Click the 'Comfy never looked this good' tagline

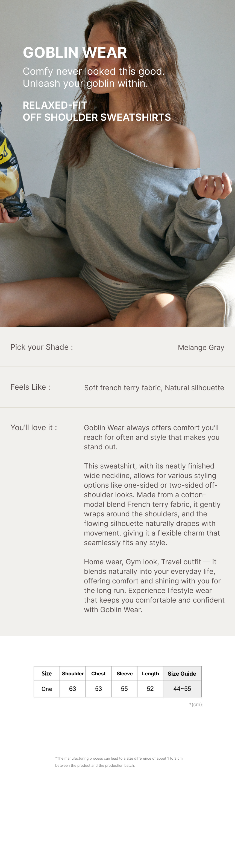pos(94,77)
